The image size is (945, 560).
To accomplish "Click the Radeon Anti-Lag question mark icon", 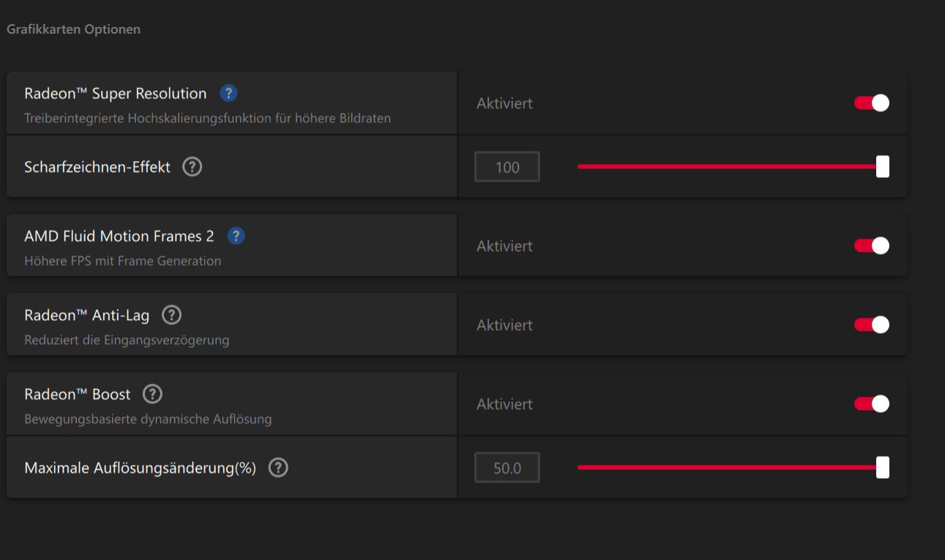I will coord(171,316).
